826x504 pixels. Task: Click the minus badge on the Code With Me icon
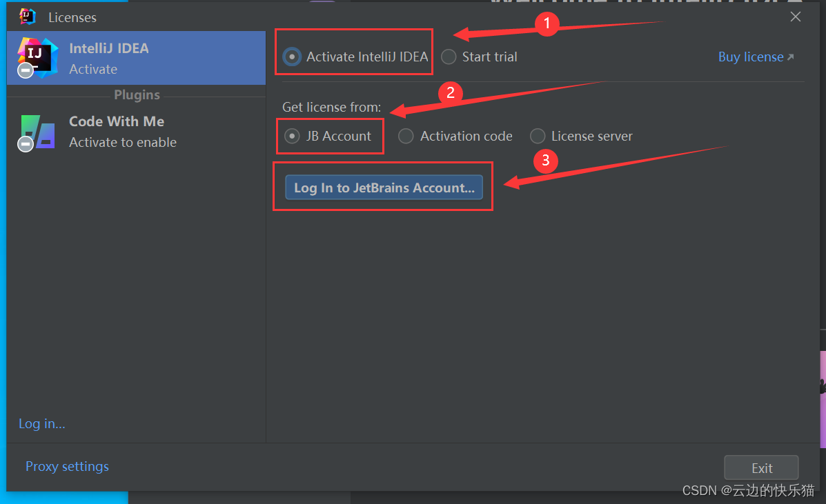click(26, 143)
